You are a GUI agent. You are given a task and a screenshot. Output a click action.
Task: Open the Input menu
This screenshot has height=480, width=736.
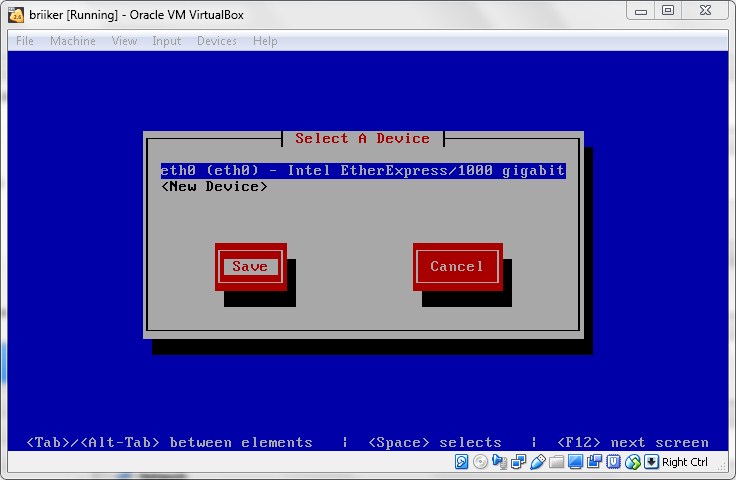tap(166, 41)
